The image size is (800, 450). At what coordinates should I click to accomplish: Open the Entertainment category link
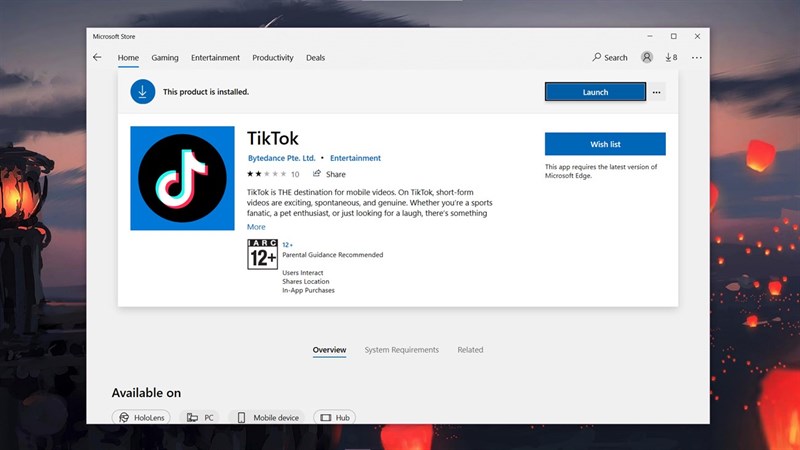(355, 158)
